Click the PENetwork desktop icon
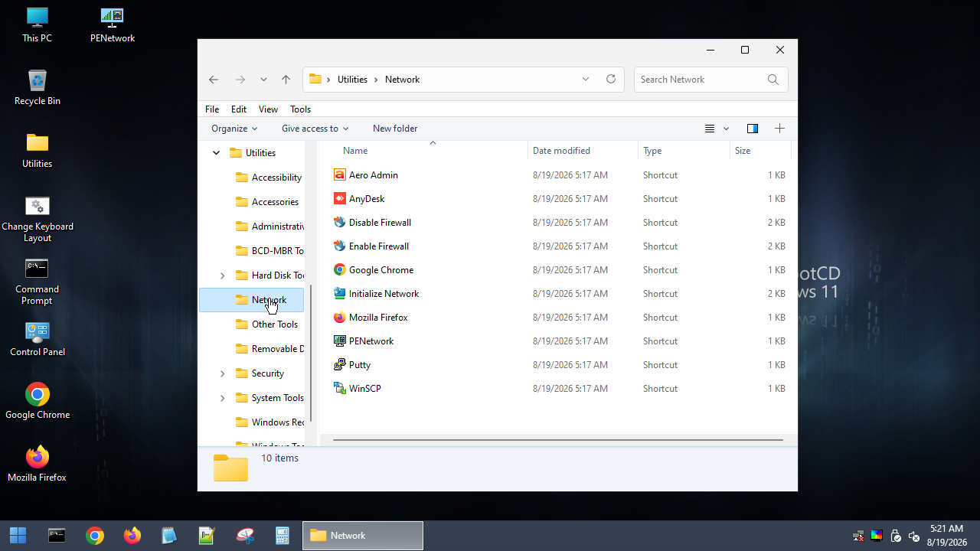 pos(113,24)
